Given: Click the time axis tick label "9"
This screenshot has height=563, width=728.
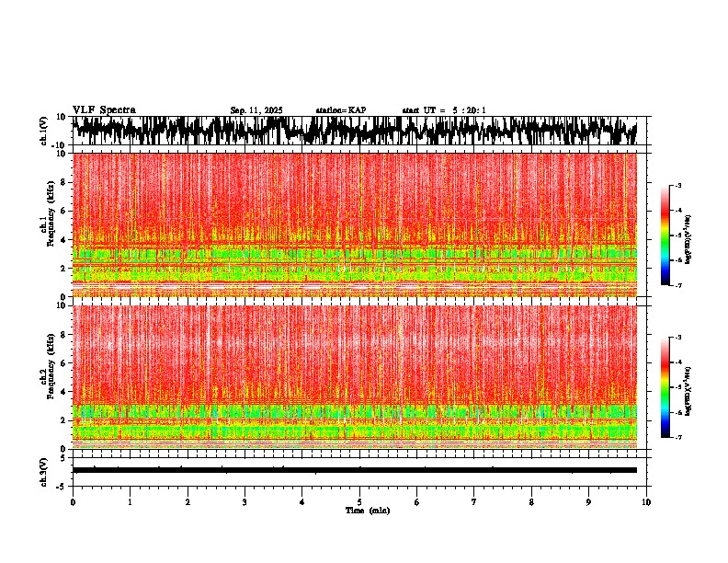Looking at the screenshot, I should point(588,502).
